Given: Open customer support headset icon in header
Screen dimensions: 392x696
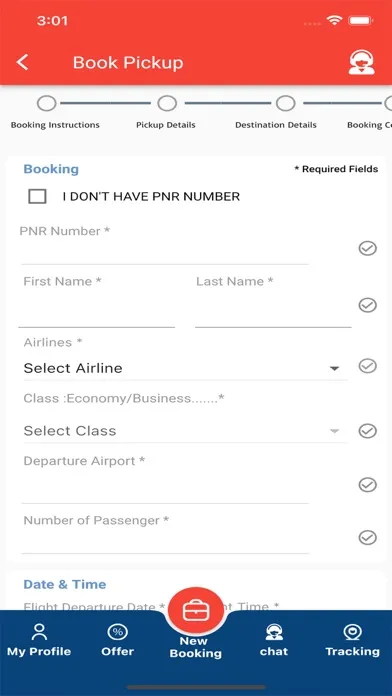Looking at the screenshot, I should tap(361, 62).
